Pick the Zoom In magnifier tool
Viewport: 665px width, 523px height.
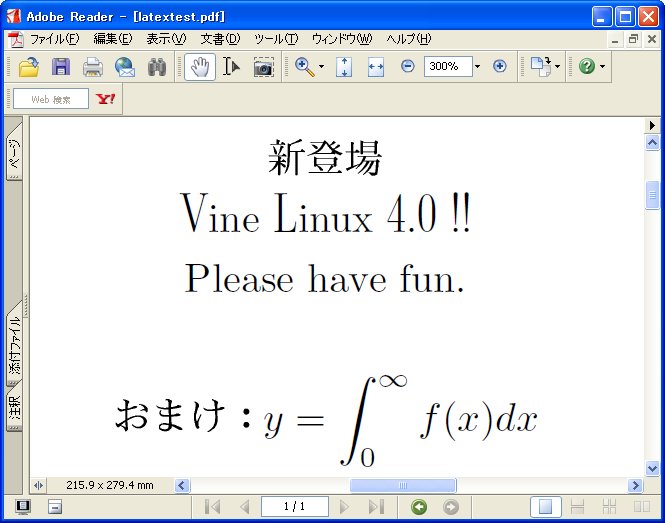[305, 67]
